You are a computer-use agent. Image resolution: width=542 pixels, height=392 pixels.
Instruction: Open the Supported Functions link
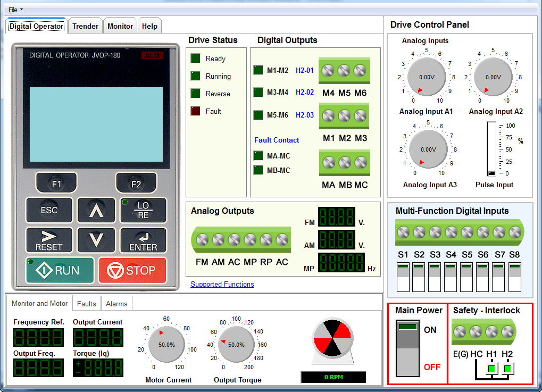pyautogui.click(x=222, y=285)
